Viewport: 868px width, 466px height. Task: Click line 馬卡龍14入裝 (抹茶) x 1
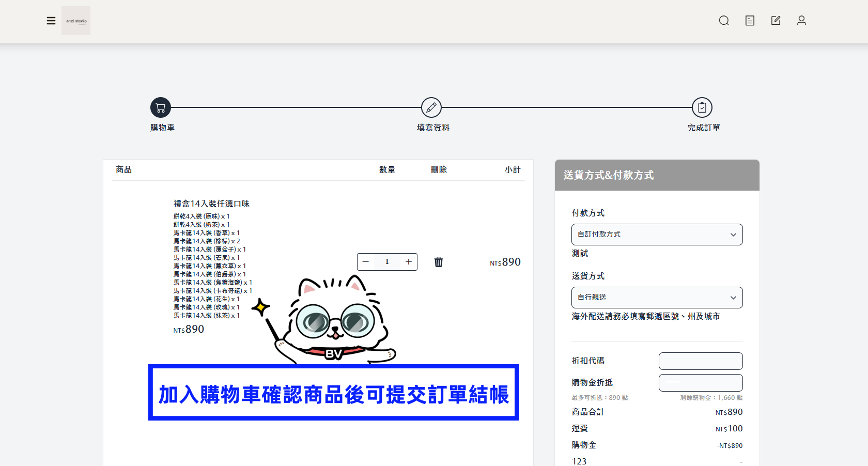pyautogui.click(x=207, y=316)
